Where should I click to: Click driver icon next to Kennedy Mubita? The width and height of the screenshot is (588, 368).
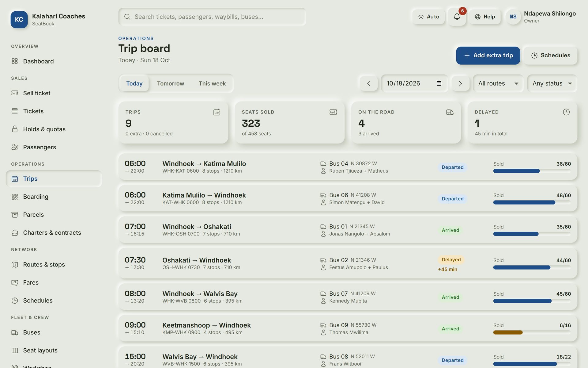click(x=323, y=301)
